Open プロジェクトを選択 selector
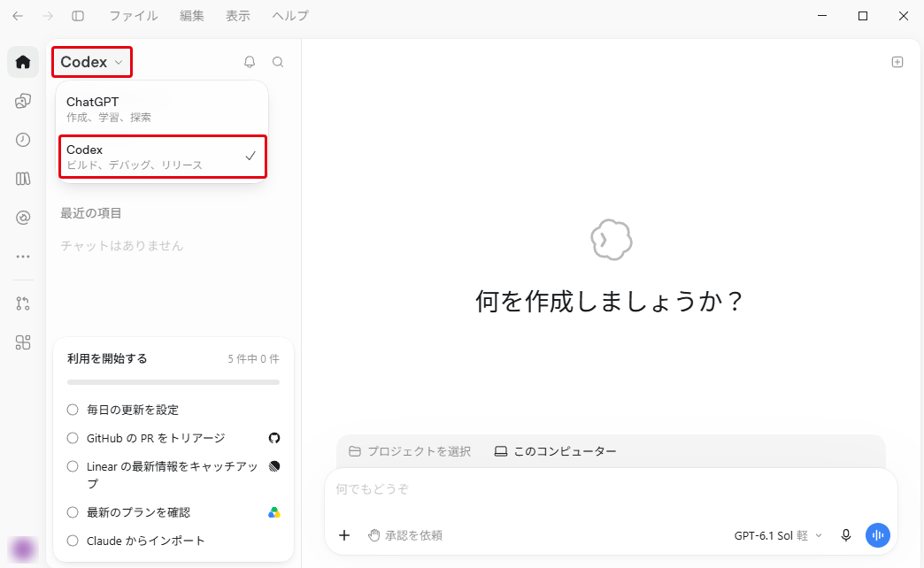The width and height of the screenshot is (924, 568). (x=410, y=451)
